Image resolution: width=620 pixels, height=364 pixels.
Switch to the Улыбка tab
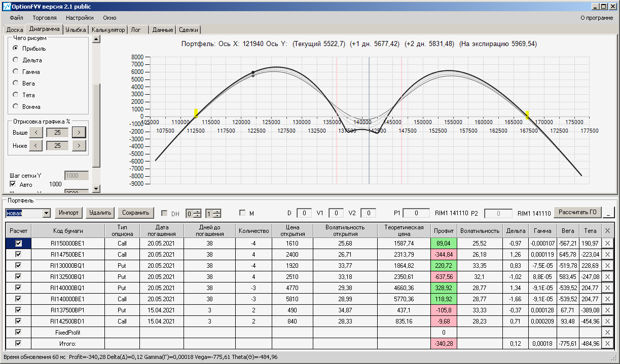[x=76, y=30]
